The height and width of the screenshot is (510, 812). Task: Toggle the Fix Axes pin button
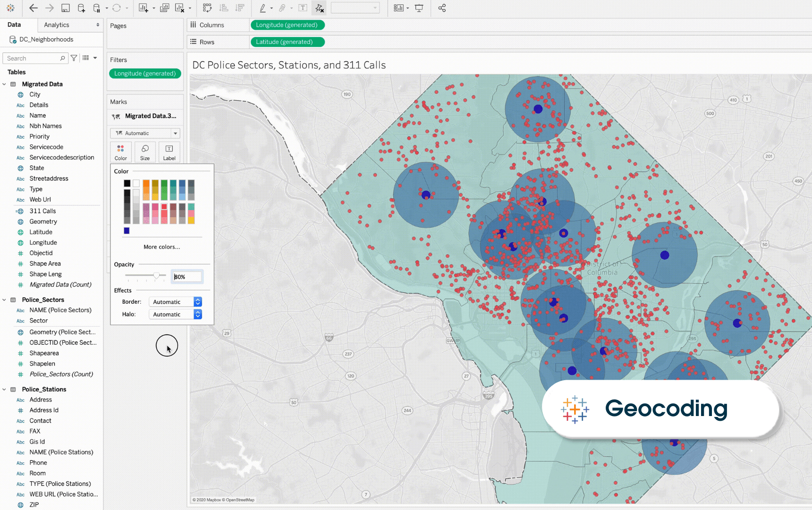click(320, 8)
